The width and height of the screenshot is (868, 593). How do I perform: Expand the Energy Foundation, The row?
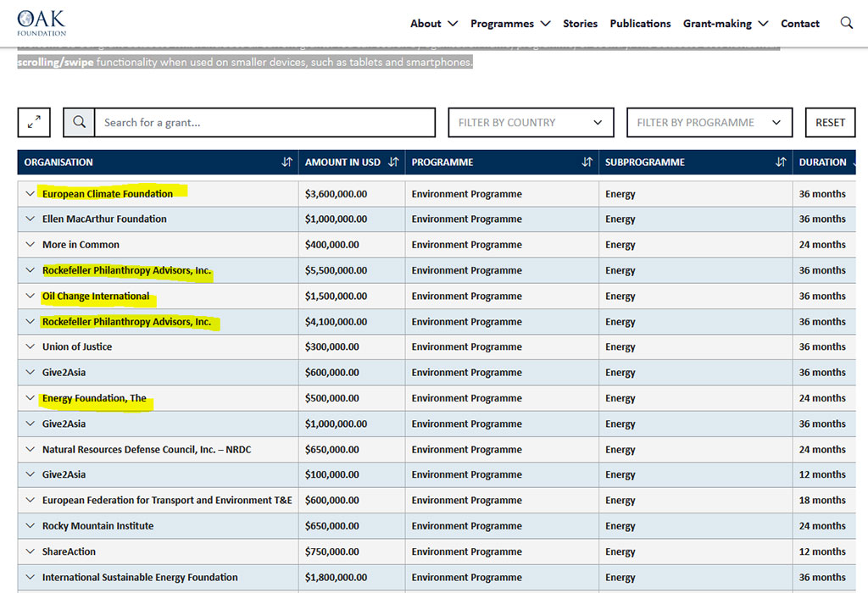click(x=31, y=398)
